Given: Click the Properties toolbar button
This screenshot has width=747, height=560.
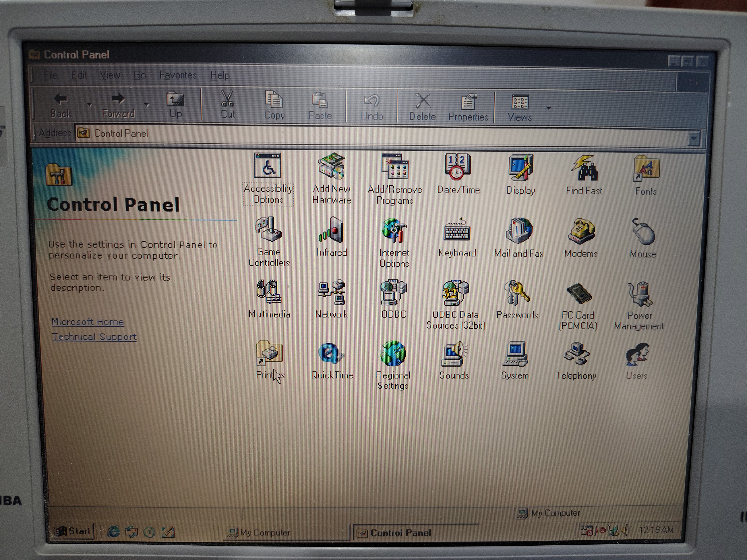Looking at the screenshot, I should tap(468, 107).
